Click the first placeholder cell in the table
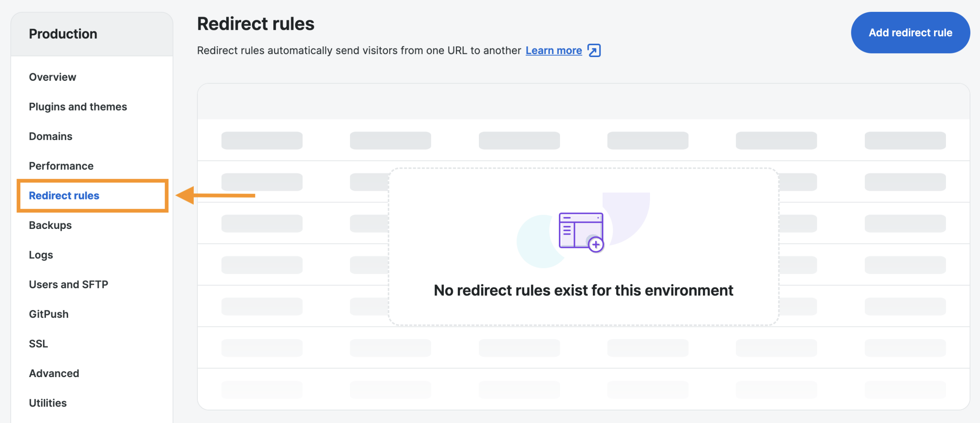Image resolution: width=980 pixels, height=423 pixels. tap(262, 140)
